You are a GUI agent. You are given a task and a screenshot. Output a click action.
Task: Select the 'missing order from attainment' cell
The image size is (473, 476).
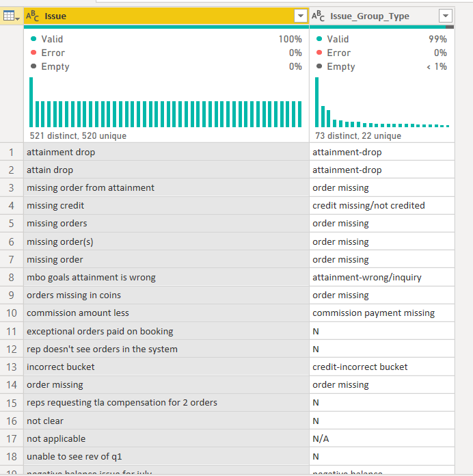(x=166, y=187)
